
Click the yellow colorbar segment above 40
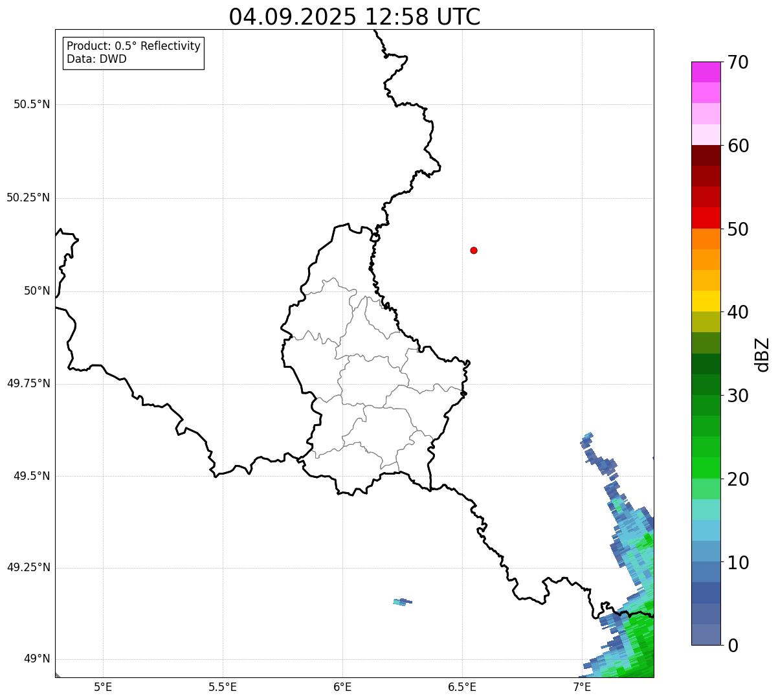click(706, 301)
